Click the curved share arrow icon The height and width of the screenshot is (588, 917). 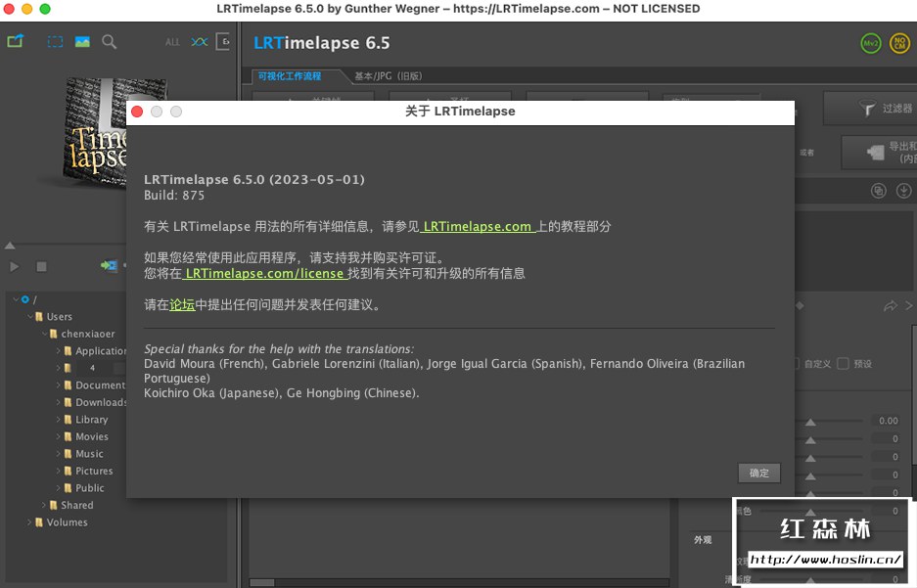[x=891, y=305]
